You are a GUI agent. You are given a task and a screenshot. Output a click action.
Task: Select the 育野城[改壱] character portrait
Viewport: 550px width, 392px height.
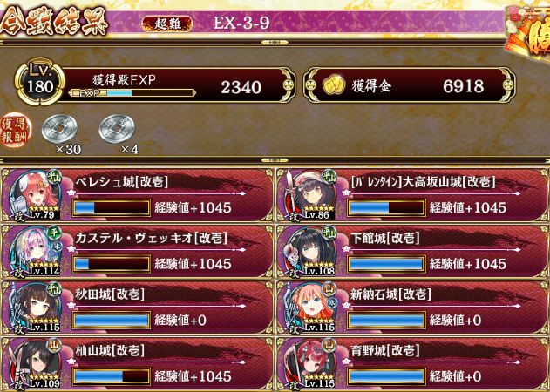tap(310, 363)
